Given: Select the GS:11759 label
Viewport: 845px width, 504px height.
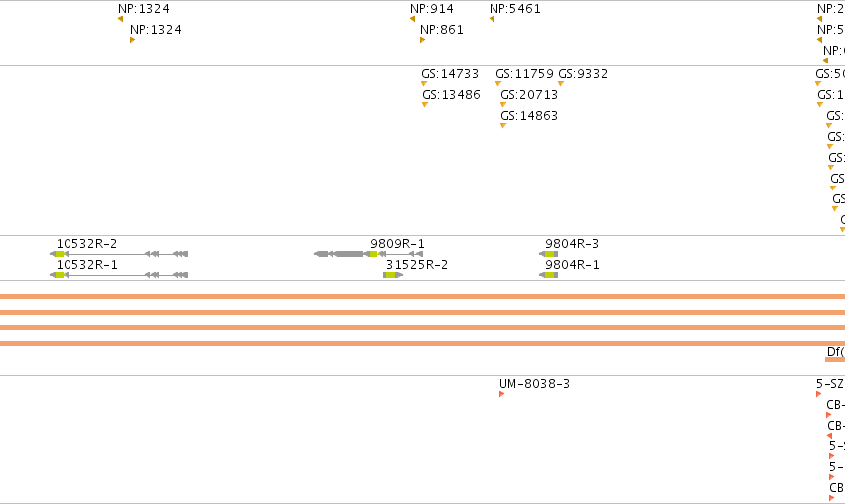Looking at the screenshot, I should (x=525, y=73).
